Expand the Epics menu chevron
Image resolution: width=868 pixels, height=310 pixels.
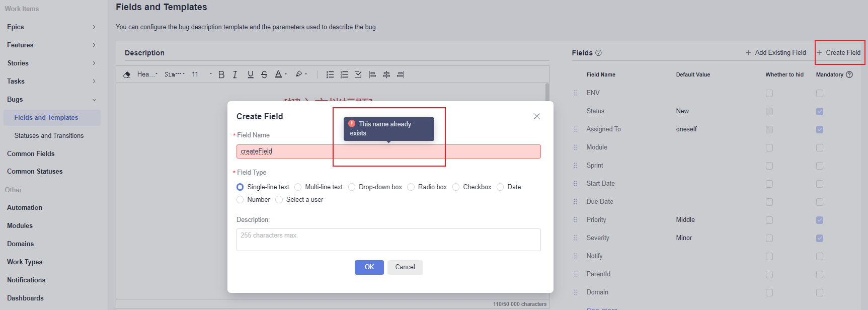click(x=94, y=27)
